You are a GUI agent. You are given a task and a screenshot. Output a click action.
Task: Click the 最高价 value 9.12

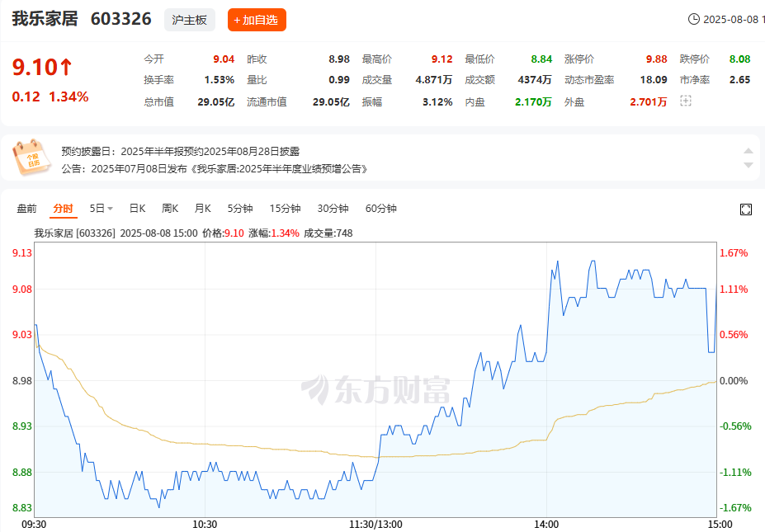tap(442, 59)
